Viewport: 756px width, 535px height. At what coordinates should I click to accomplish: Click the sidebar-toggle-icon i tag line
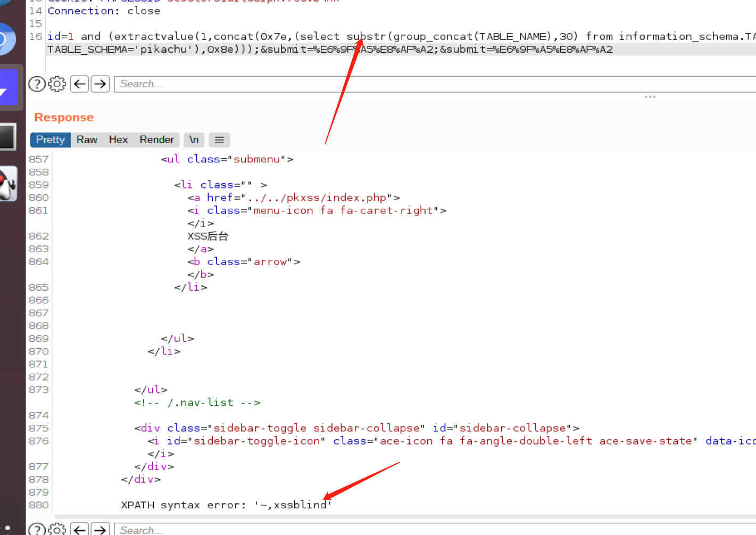(x=452, y=441)
